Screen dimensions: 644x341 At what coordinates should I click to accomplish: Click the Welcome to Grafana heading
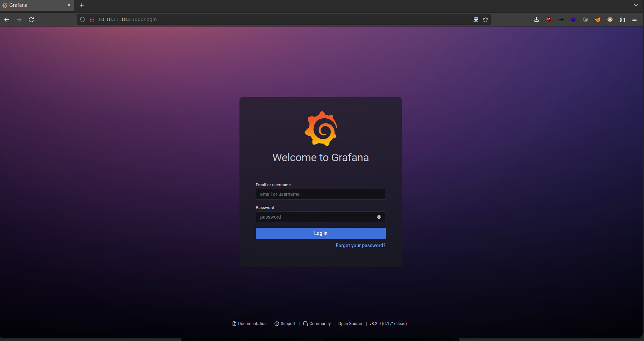coord(321,157)
